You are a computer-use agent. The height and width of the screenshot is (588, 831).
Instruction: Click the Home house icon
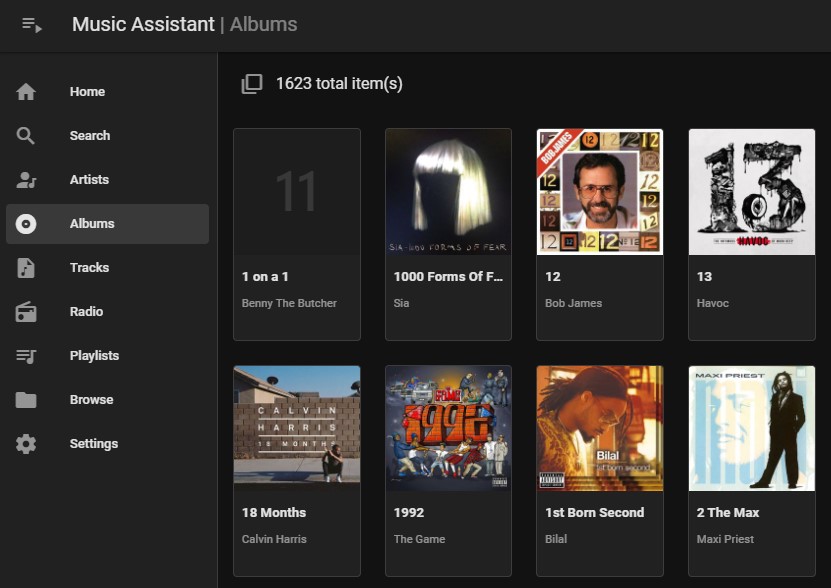click(x=26, y=92)
